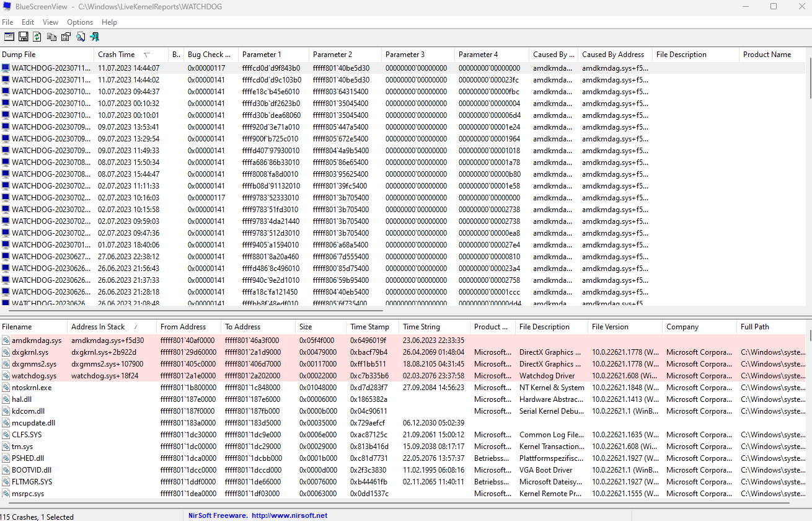812x521 pixels.
Task: Select the crash at 27.06.2023 22:38:12
Action: coord(402,257)
